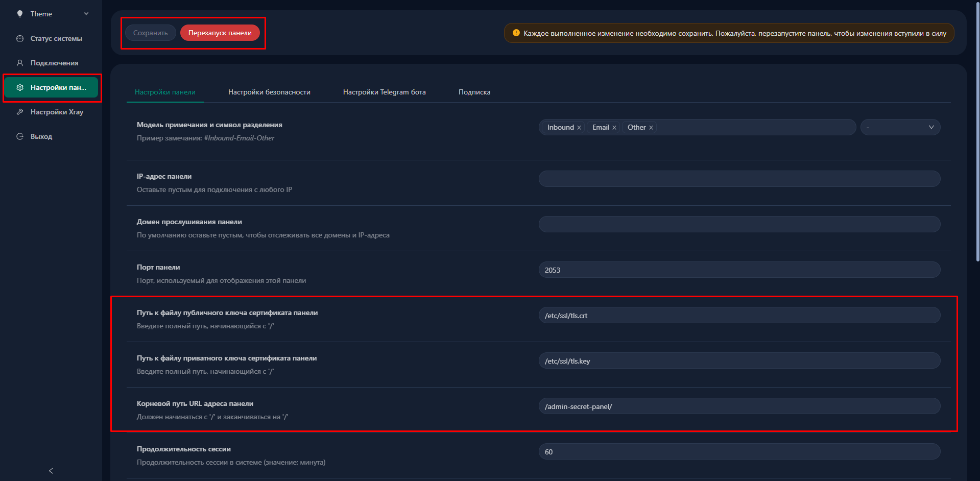Click the Настройки Xray wrench icon

pyautogui.click(x=20, y=112)
